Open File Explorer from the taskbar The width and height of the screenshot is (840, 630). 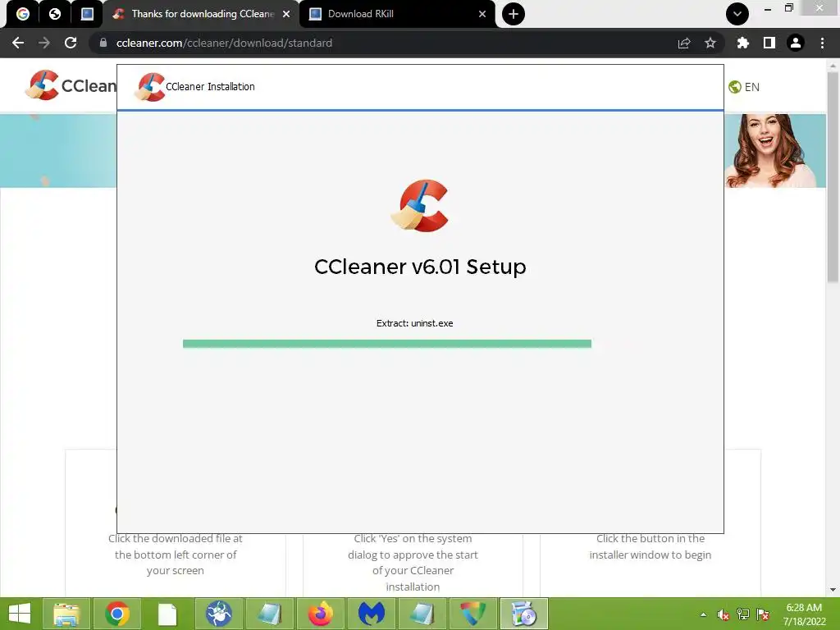coord(66,614)
